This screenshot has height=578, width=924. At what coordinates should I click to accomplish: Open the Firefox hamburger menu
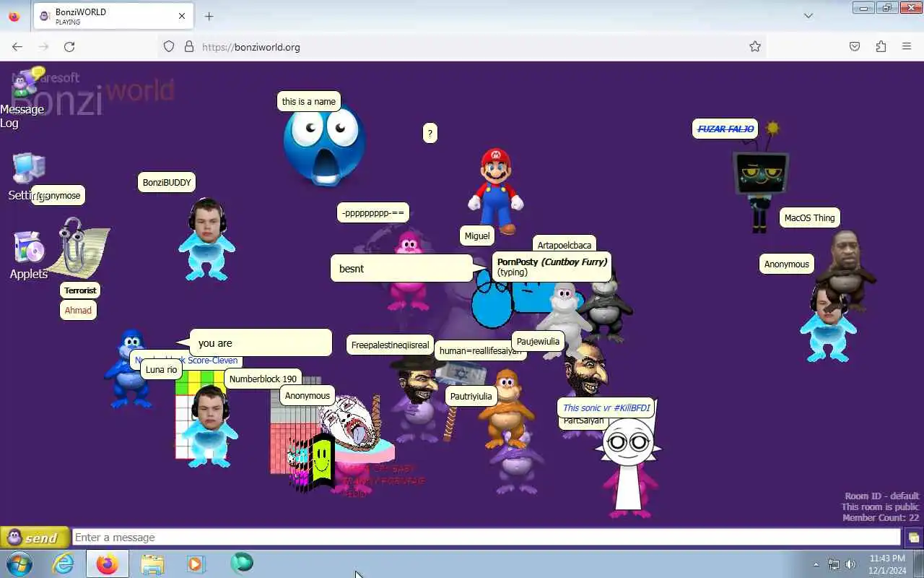pos(907,47)
